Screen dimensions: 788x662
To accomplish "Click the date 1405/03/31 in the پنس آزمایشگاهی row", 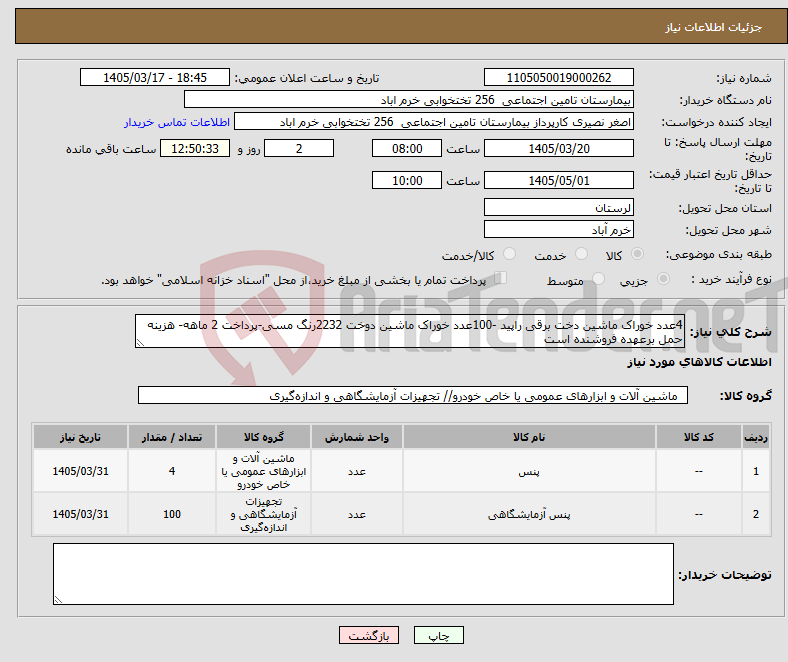I will pyautogui.click(x=80, y=514).
